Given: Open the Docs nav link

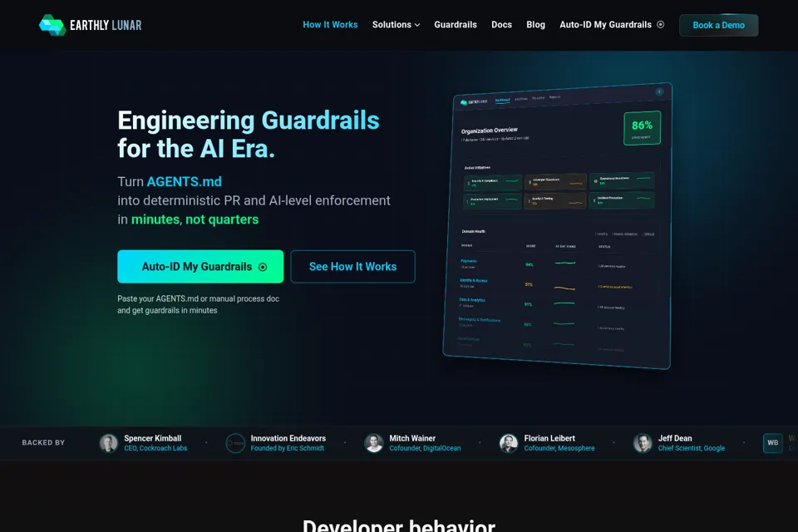Looking at the screenshot, I should tap(501, 24).
